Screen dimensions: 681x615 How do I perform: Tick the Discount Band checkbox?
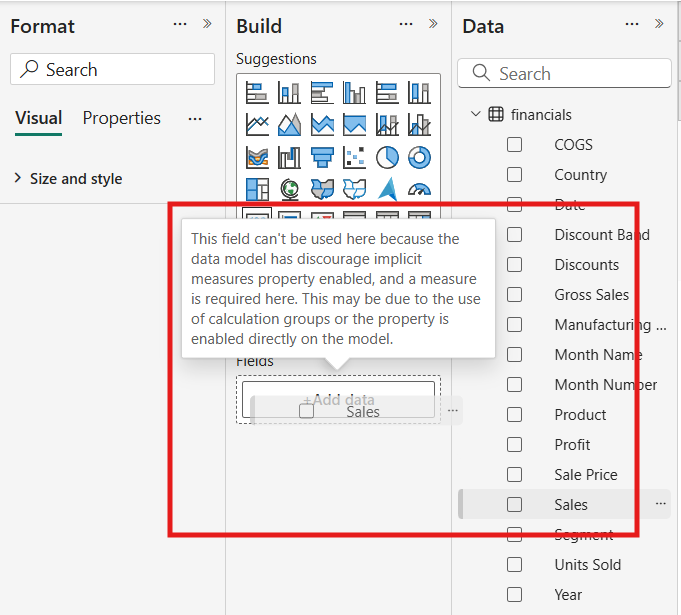514,235
